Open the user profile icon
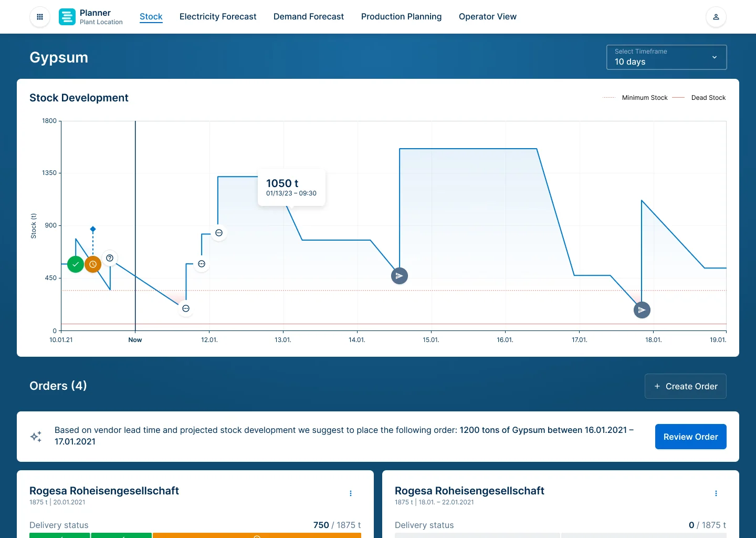756x538 pixels. point(716,17)
